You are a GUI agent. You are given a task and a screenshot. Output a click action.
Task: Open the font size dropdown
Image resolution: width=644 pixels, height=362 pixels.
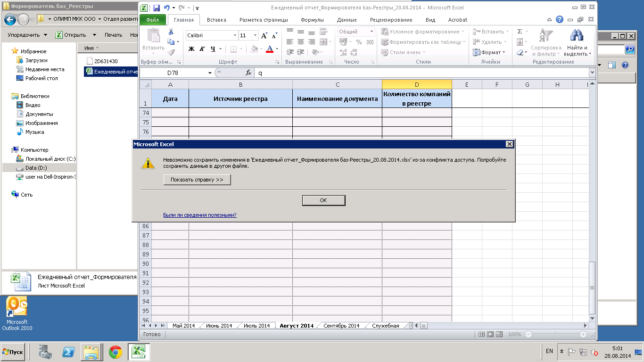(256, 35)
